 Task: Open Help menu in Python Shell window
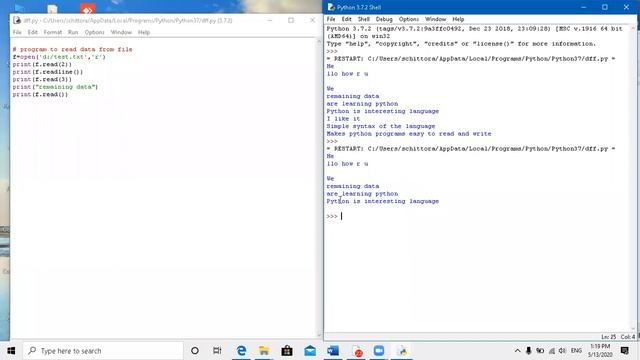pyautogui.click(x=458, y=19)
